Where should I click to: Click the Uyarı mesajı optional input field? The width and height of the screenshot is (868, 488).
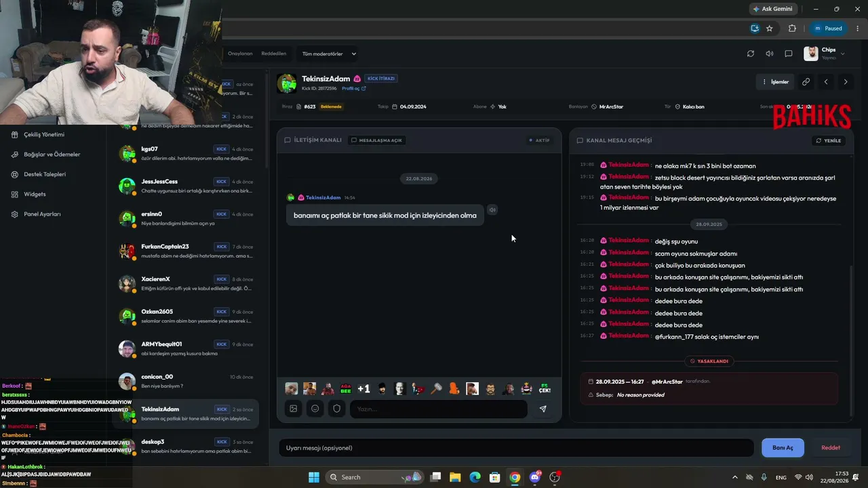pyautogui.click(x=516, y=448)
